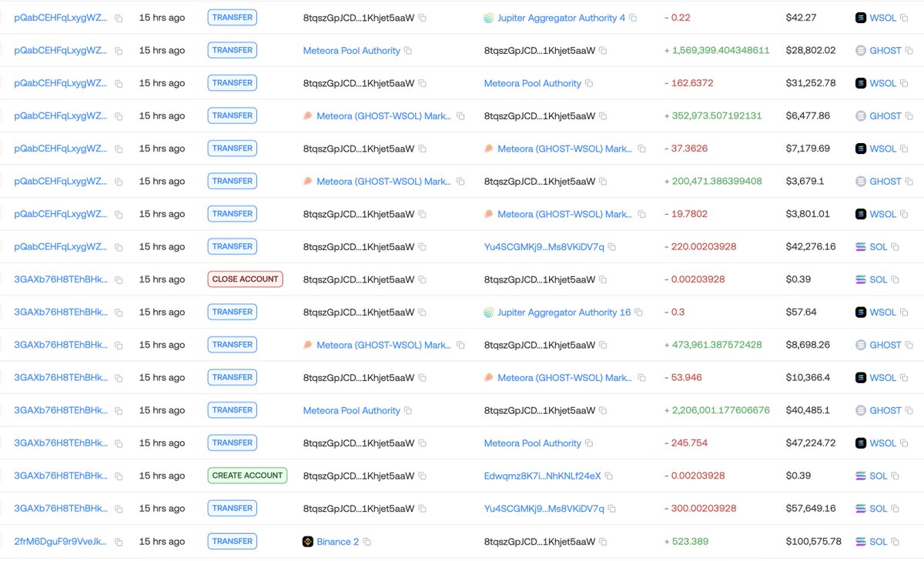Copy the Edwqmz8K7i...NhKNLf24eX address
The width and height of the screenshot is (924, 561).
coord(608,476)
